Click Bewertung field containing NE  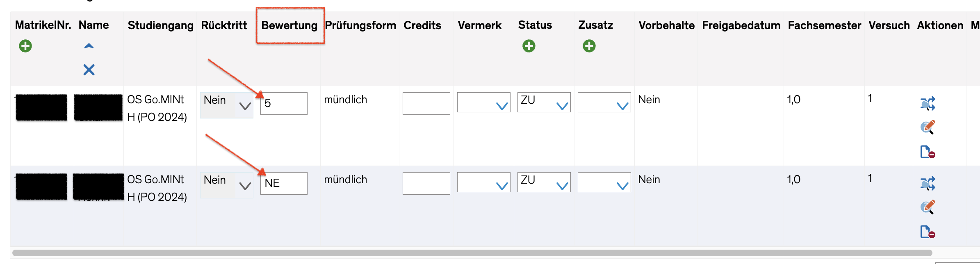tap(284, 183)
